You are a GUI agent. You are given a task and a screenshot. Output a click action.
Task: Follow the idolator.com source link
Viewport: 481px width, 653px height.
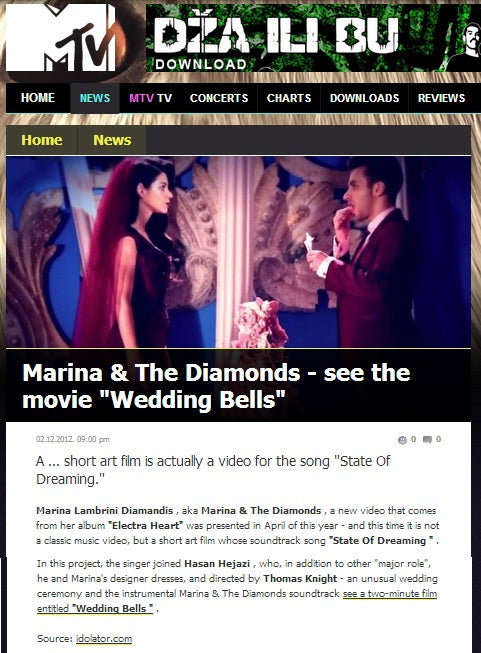[x=104, y=638]
